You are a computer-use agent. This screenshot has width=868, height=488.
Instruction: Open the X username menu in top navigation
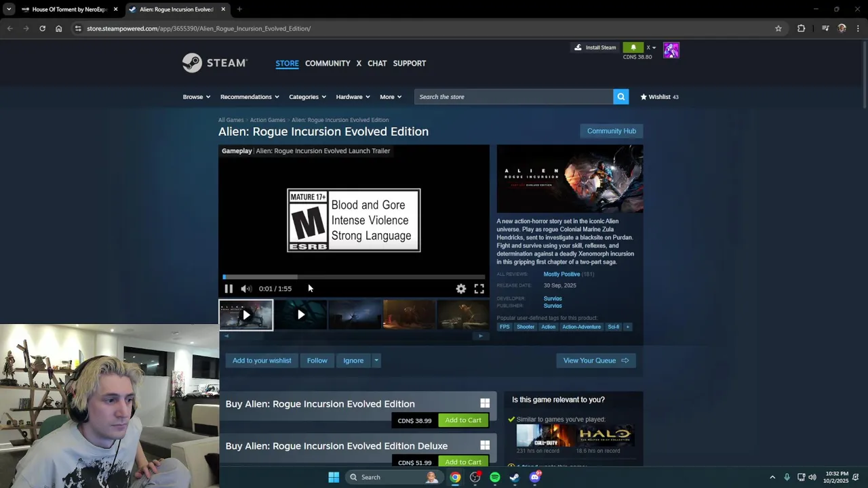point(359,63)
